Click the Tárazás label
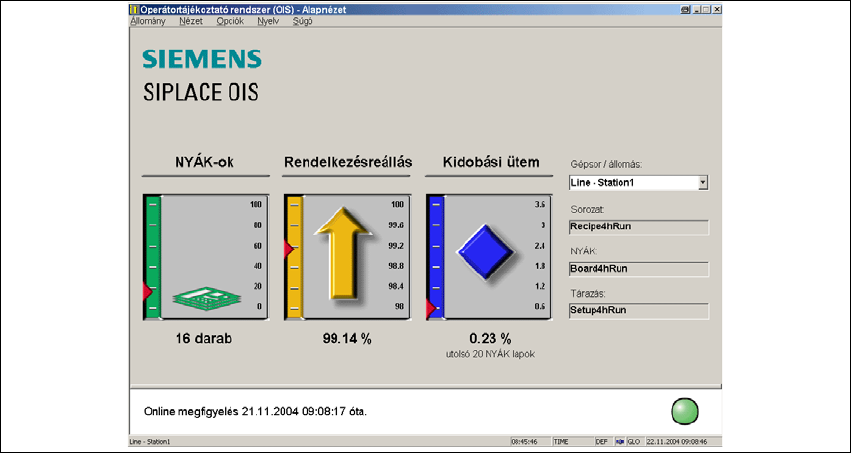 [x=588, y=294]
